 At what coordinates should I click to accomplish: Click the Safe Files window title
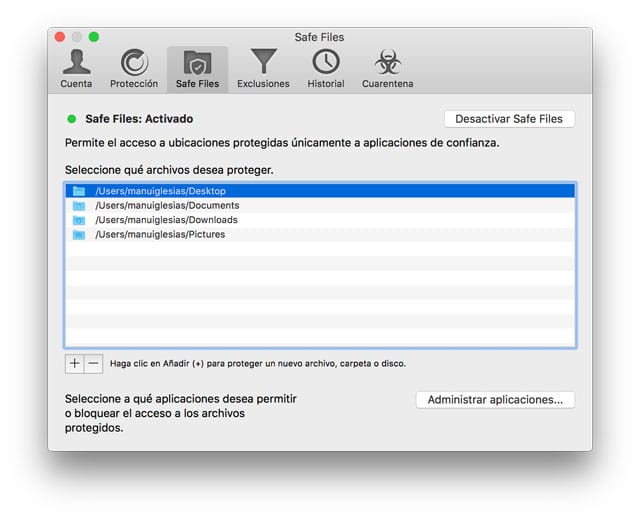click(x=319, y=37)
